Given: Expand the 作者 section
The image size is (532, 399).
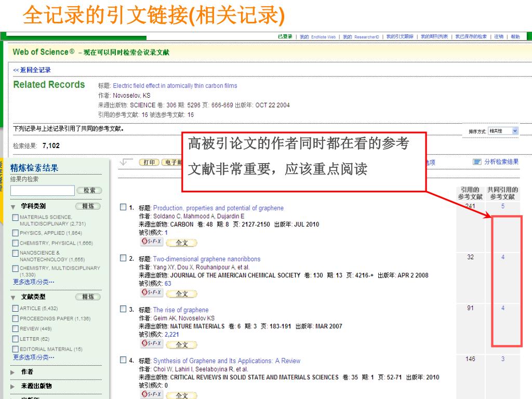Looking at the screenshot, I should (x=12, y=372).
